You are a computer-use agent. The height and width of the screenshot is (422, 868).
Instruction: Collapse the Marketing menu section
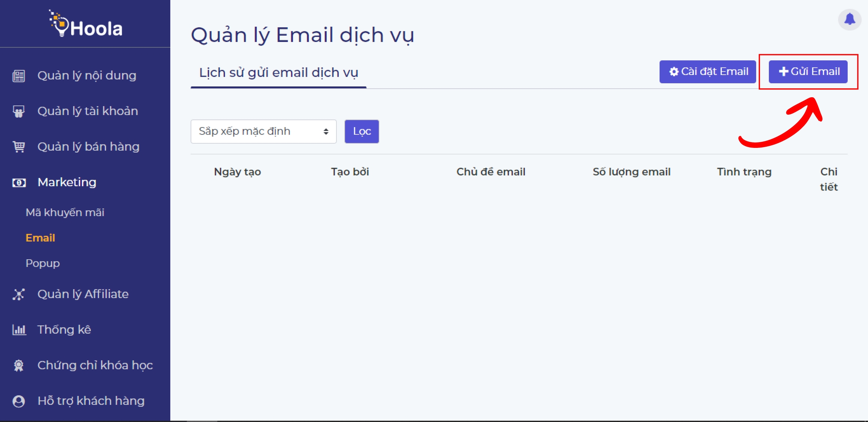pyautogui.click(x=67, y=183)
